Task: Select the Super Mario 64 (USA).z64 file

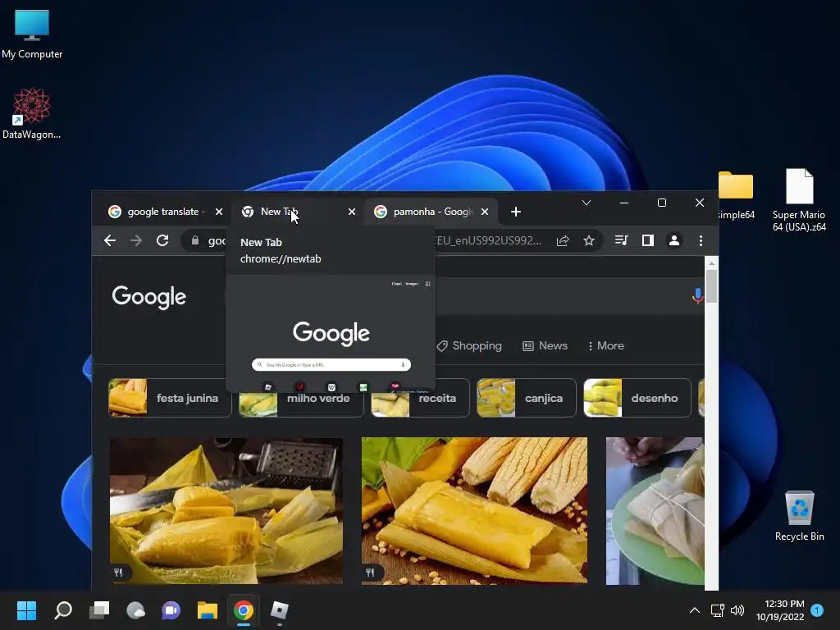Action: pyautogui.click(x=799, y=200)
